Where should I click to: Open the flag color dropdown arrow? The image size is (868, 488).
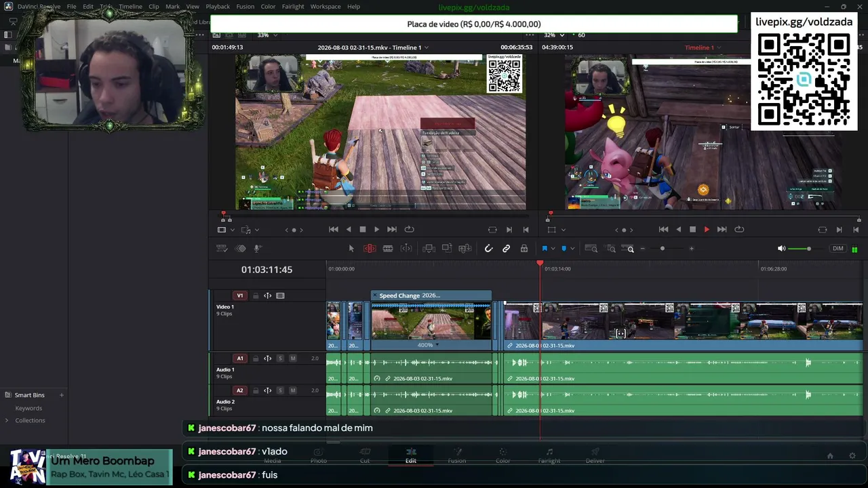[553, 249]
